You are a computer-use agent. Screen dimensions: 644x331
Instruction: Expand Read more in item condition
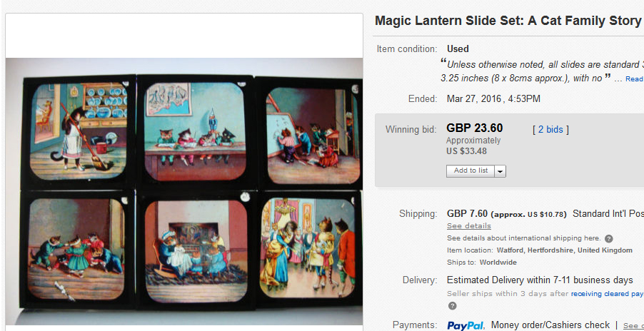tap(635, 78)
